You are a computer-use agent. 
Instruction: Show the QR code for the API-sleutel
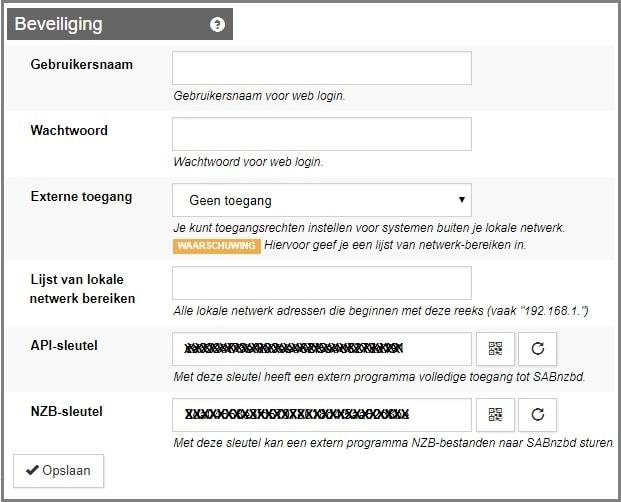[495, 349]
